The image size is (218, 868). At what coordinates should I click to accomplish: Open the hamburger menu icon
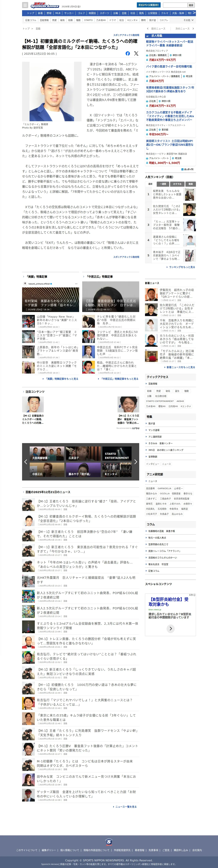(25, 5)
